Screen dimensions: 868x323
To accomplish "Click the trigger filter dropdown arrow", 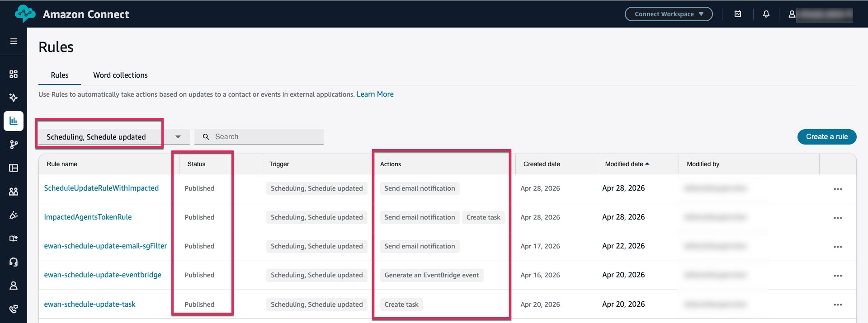I will pyautogui.click(x=178, y=137).
